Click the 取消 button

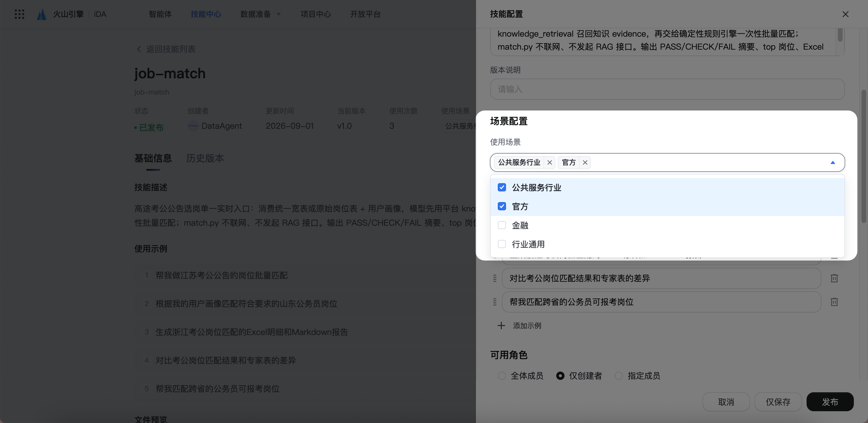click(x=726, y=402)
